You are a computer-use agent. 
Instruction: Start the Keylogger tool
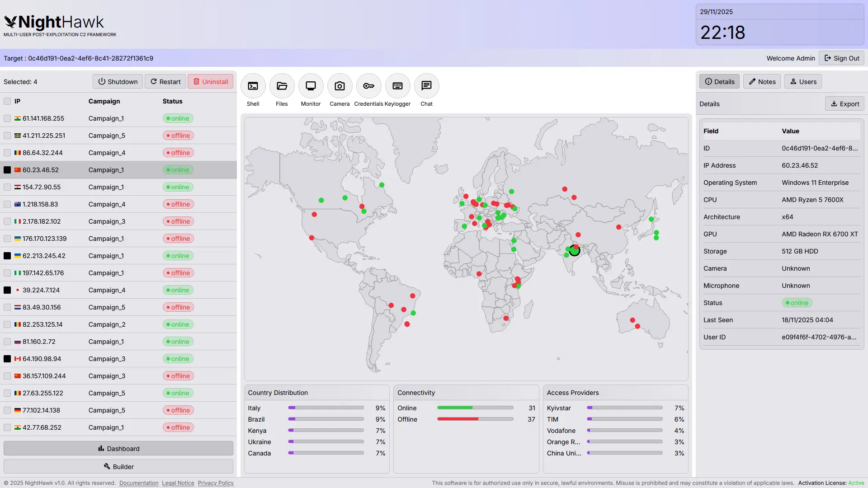(x=397, y=86)
